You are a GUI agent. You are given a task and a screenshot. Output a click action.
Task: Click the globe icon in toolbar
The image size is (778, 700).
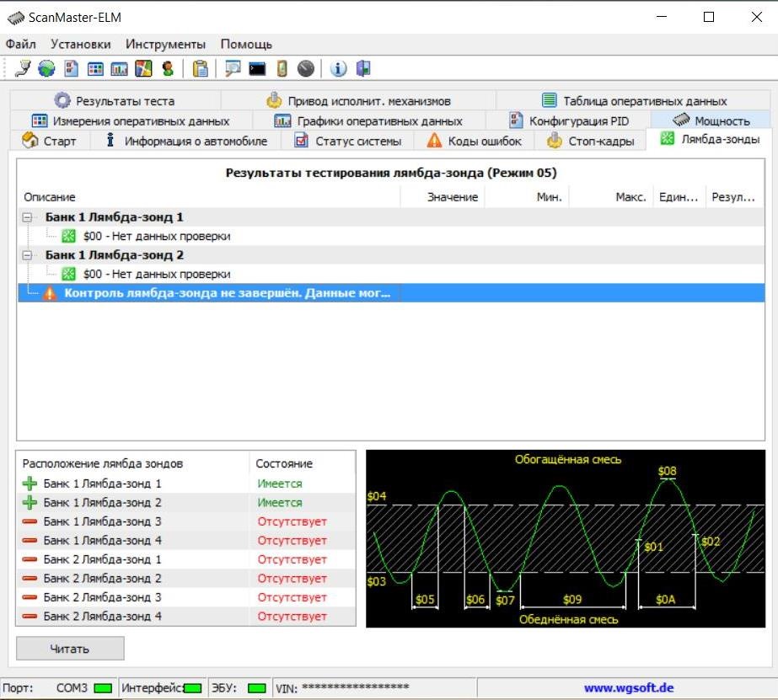click(46, 69)
